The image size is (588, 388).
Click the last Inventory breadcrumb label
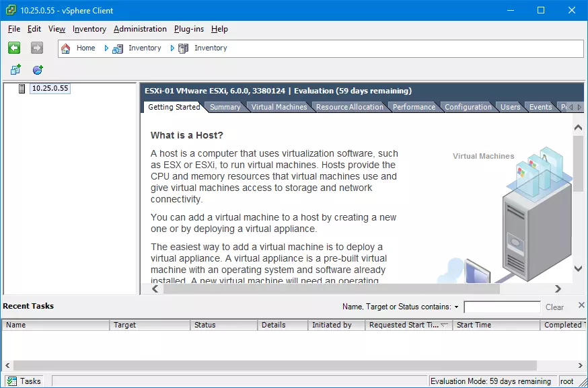pyautogui.click(x=211, y=48)
